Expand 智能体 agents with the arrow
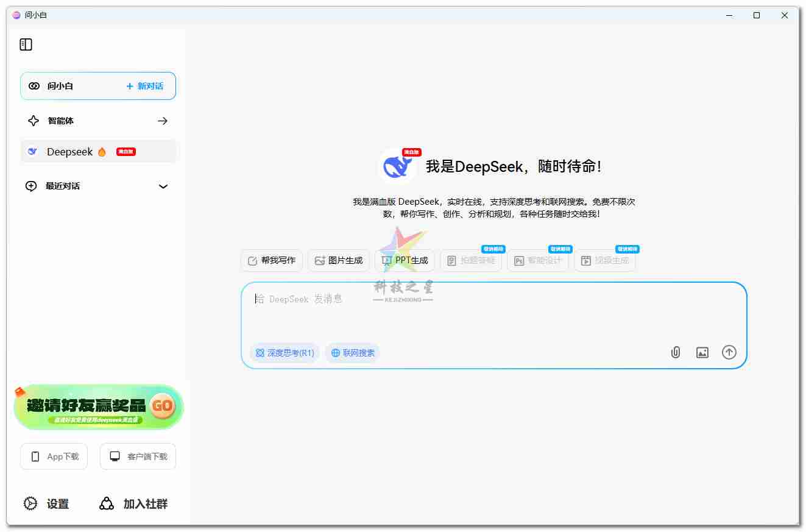 (x=163, y=121)
